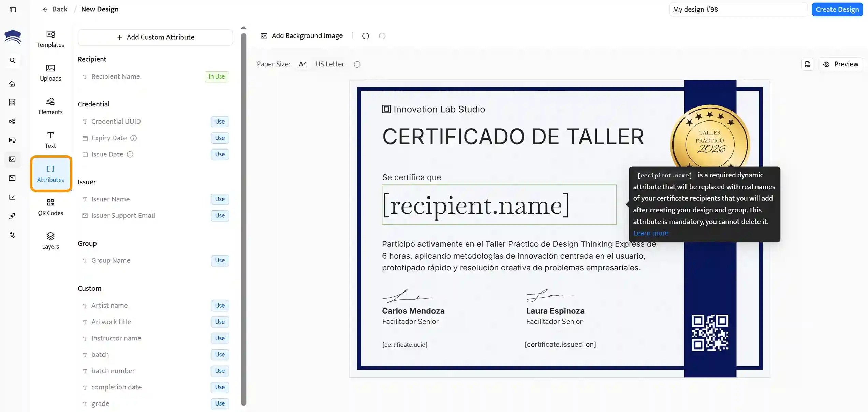Viewport: 868px width, 412px height.
Task: Open paper size info icon
Action: point(357,65)
